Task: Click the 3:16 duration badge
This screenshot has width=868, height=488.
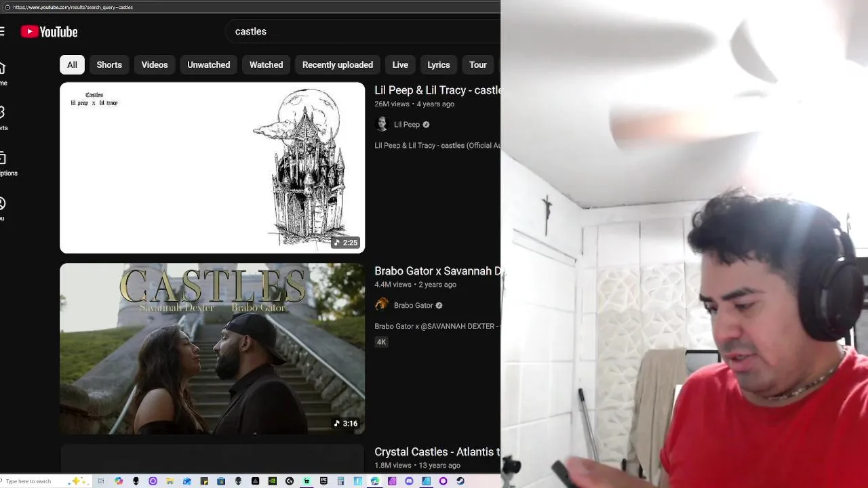Action: pos(345,424)
